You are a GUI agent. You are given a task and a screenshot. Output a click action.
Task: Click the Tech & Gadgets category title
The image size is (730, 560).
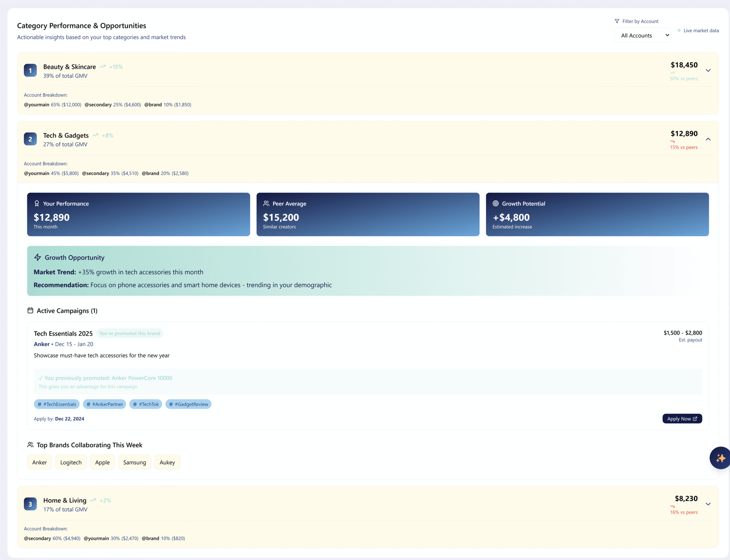66,135
